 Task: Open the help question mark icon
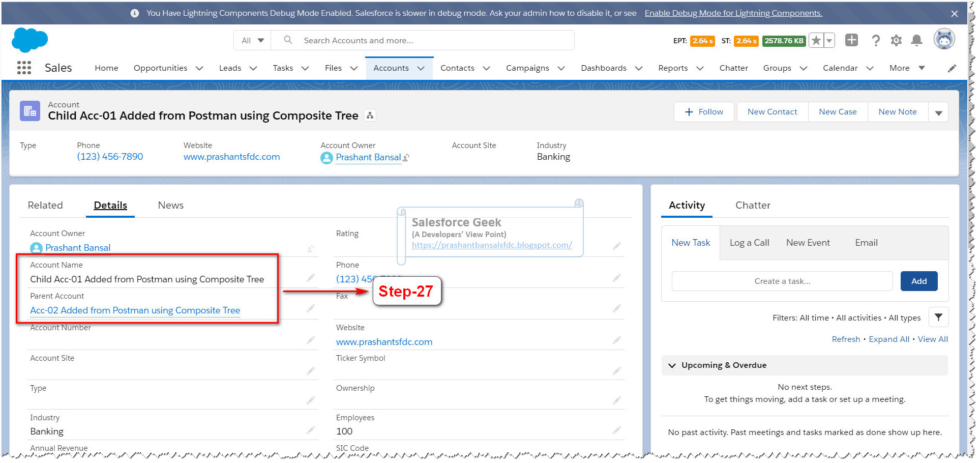tap(875, 41)
